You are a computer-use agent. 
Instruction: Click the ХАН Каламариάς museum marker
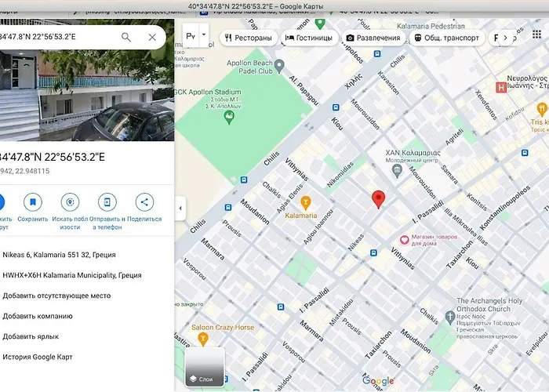point(397,171)
